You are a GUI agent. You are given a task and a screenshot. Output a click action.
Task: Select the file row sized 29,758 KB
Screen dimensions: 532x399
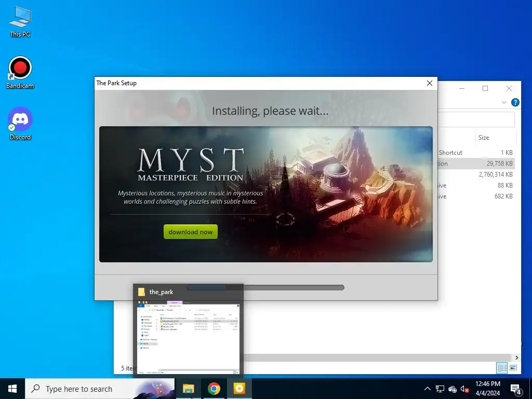click(x=476, y=164)
